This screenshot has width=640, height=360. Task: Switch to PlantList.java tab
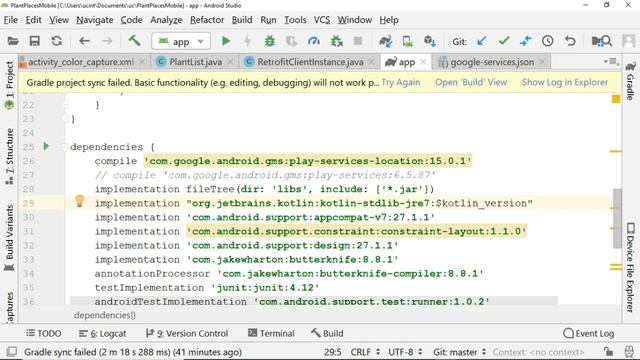pos(196,62)
